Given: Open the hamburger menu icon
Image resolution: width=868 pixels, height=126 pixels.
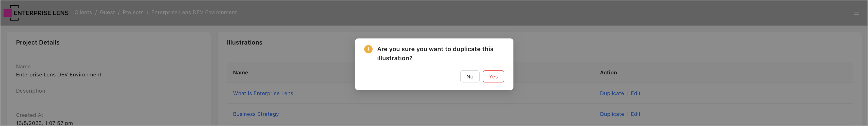Looking at the screenshot, I should click(x=856, y=13).
